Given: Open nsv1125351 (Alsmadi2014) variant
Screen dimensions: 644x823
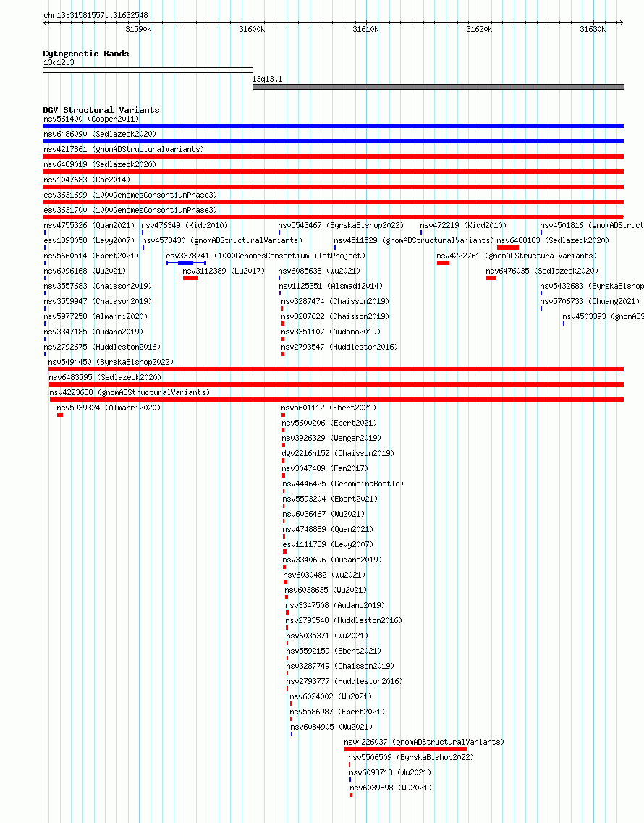Looking at the screenshot, I should pyautogui.click(x=331, y=286).
